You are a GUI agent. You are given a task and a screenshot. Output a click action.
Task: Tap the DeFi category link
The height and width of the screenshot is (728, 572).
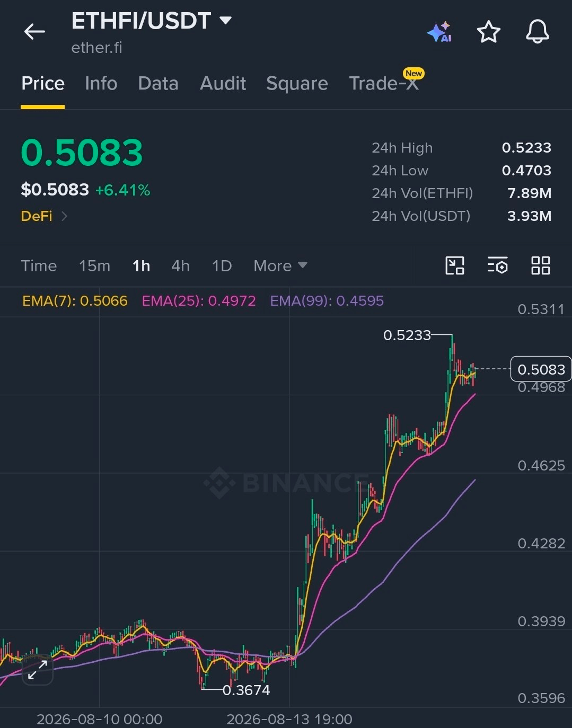tap(37, 216)
